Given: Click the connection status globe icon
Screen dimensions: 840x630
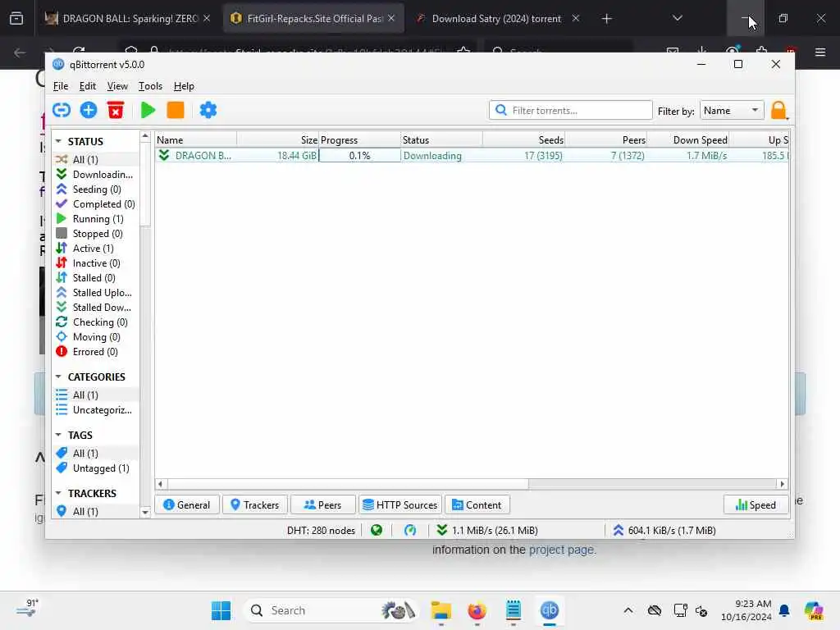Looking at the screenshot, I should [377, 531].
